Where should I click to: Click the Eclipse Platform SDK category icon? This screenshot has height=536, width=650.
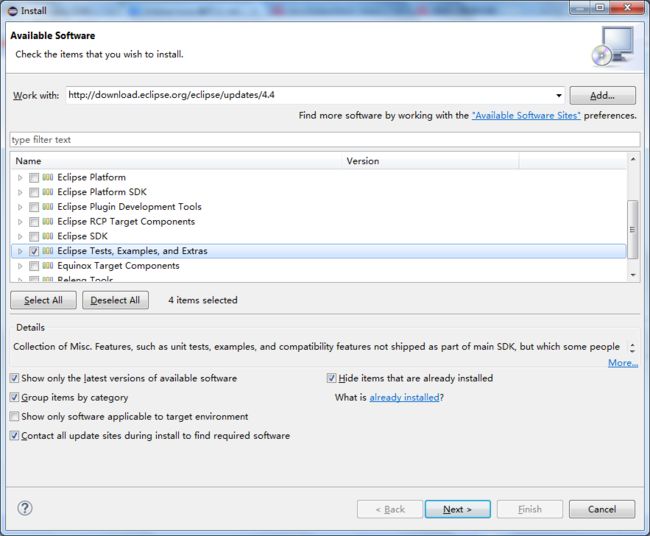point(48,192)
